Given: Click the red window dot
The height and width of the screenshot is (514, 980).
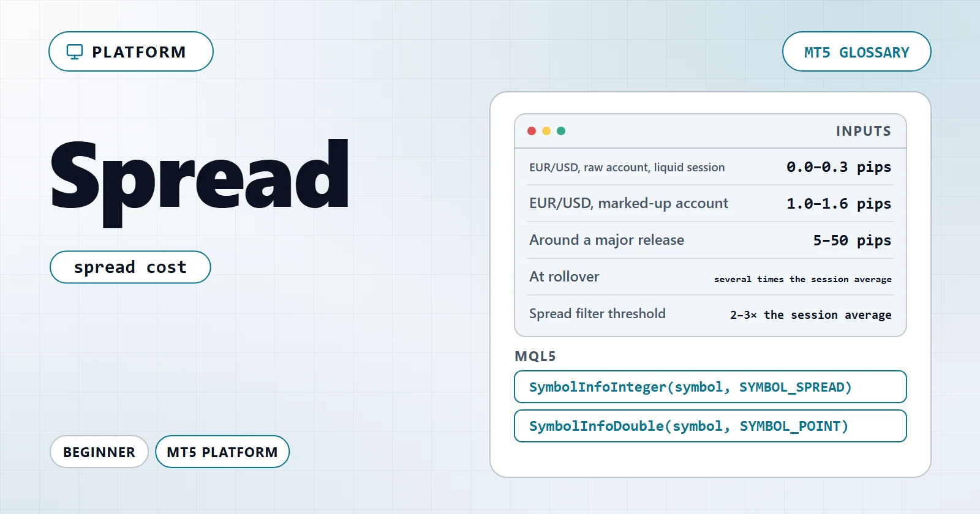Looking at the screenshot, I should point(532,131).
